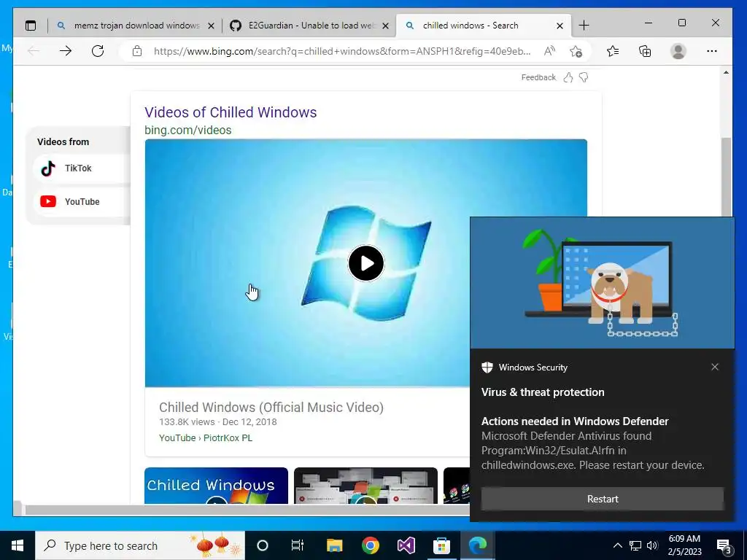Image resolution: width=747 pixels, height=560 pixels.
Task: Open a new browser tab
Action: click(584, 26)
